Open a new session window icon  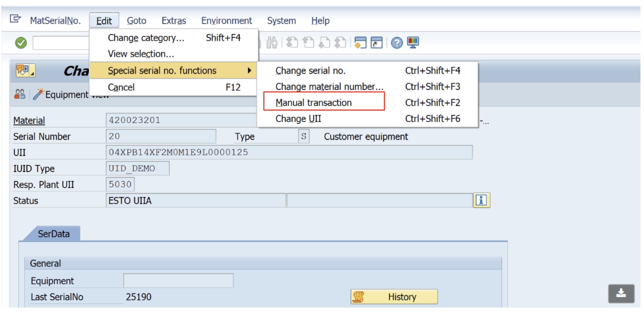point(360,43)
